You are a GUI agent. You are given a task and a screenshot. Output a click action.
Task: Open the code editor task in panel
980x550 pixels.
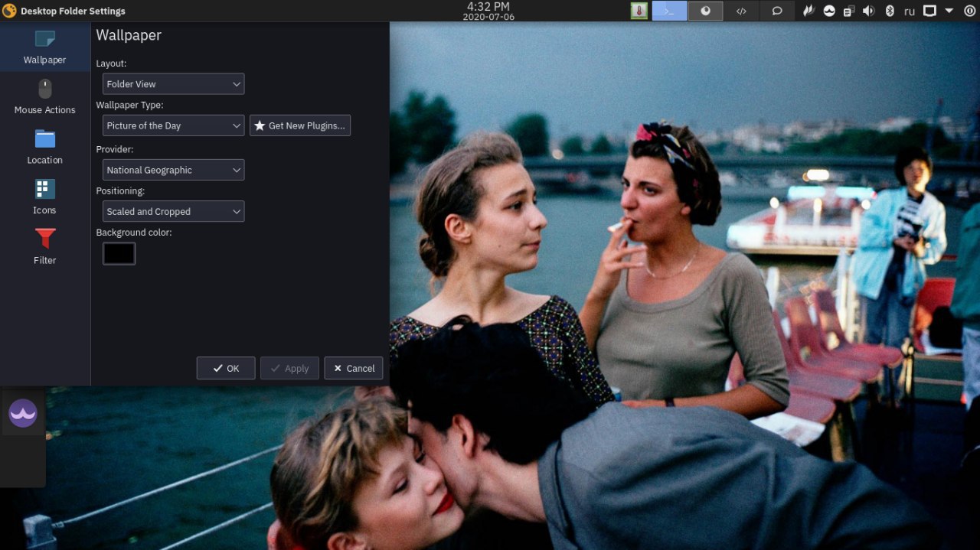click(x=741, y=11)
